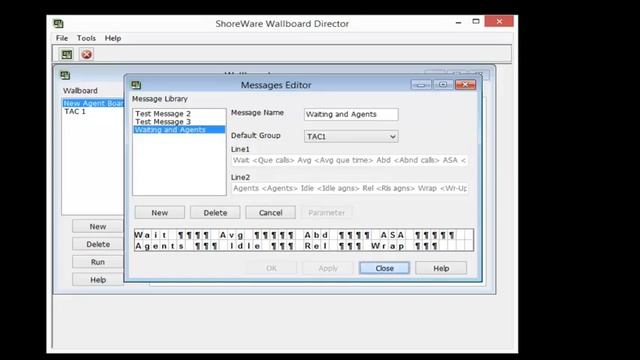Maximize the ShoreWare Wallboard Director window
640x360 pixels.
(476, 22)
